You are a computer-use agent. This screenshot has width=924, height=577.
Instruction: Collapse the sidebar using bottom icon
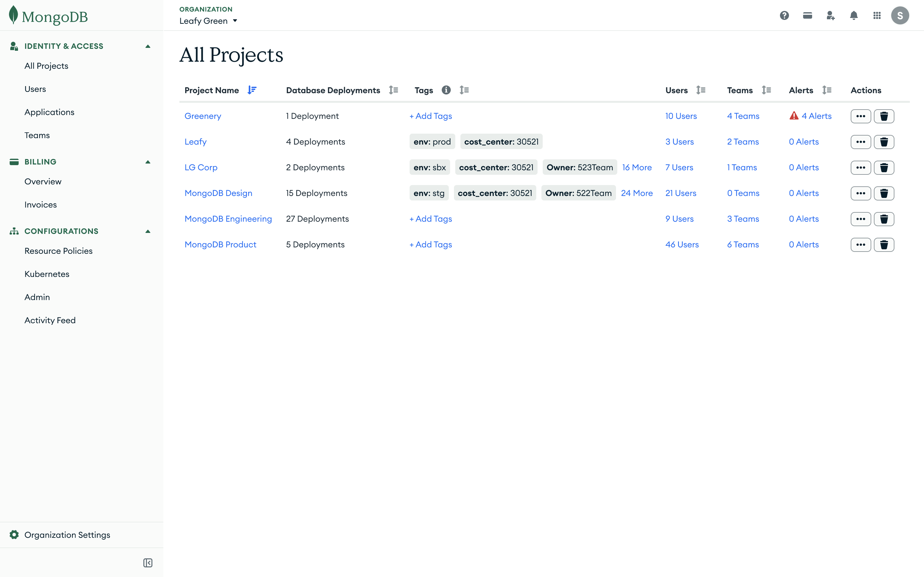point(148,563)
